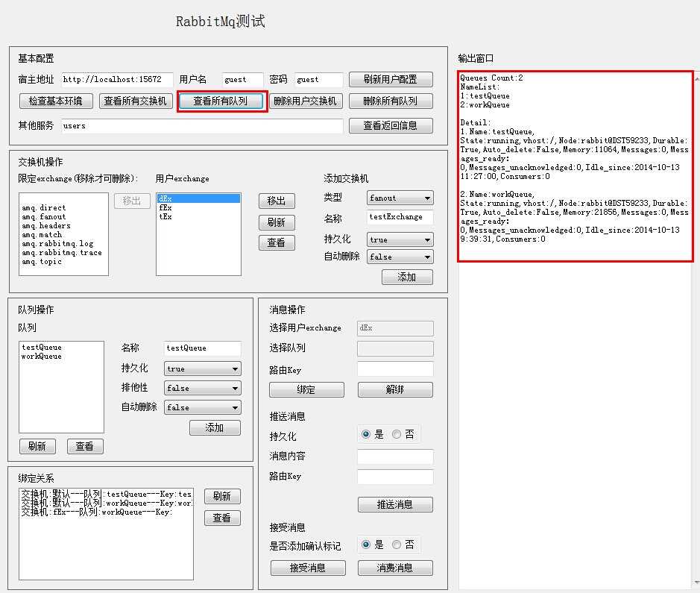
Task: Click output window scrollbar up arrow
Action: (696, 78)
